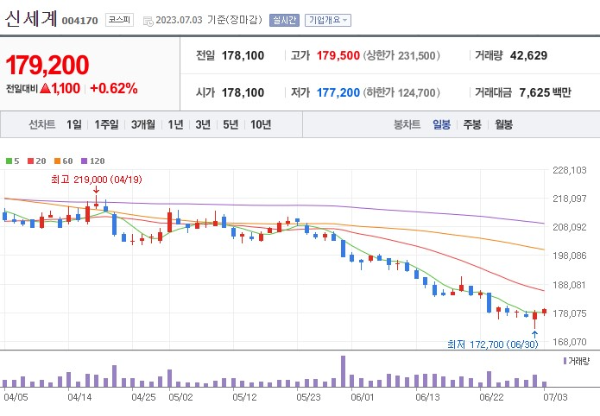600x416 pixels.
Task: Click the 최고 219,000 (04/19) marker
Action: [96, 179]
